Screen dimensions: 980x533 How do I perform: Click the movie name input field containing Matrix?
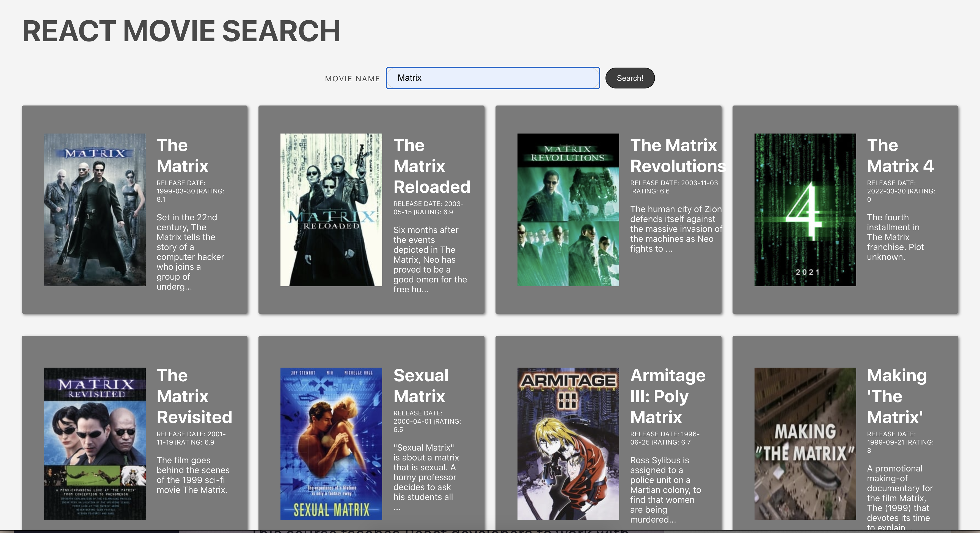coord(493,78)
